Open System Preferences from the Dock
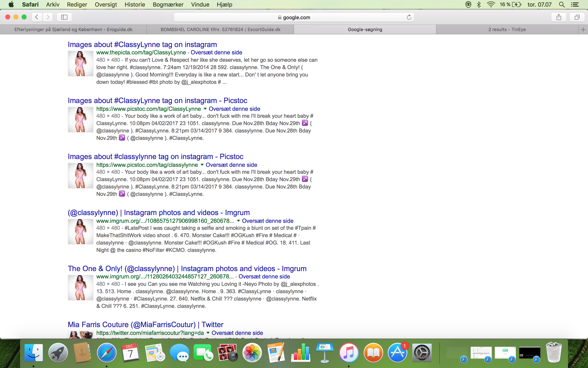The width and height of the screenshot is (588, 368). (x=422, y=352)
